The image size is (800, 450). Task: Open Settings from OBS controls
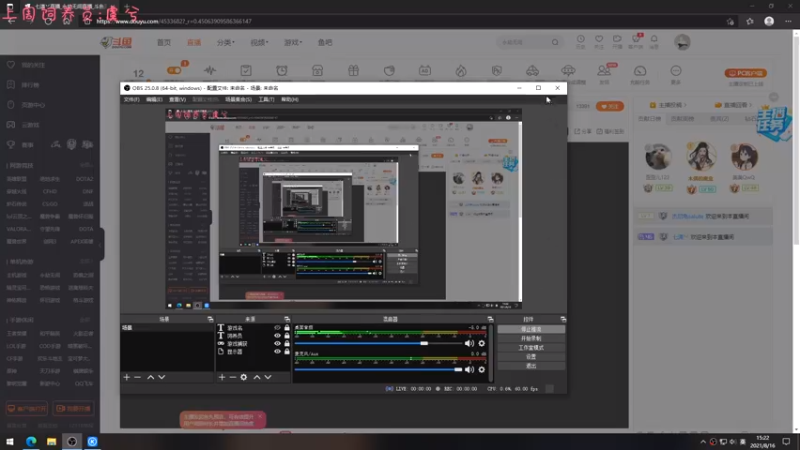click(531, 357)
